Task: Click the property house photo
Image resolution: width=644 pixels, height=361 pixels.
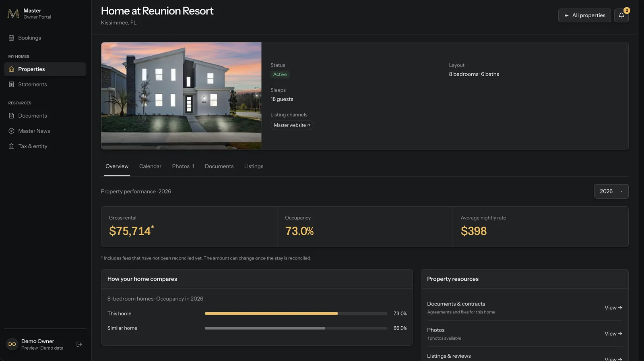Action: (181, 96)
